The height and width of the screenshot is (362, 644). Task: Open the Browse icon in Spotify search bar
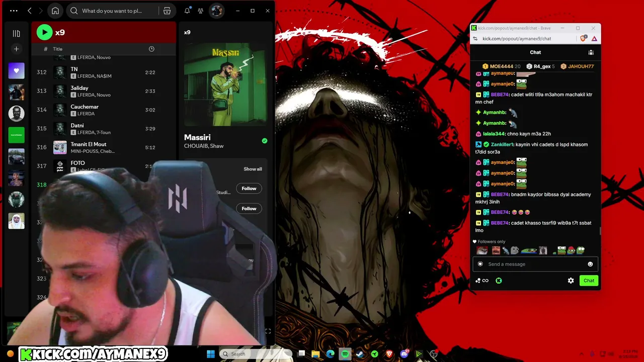point(167,11)
